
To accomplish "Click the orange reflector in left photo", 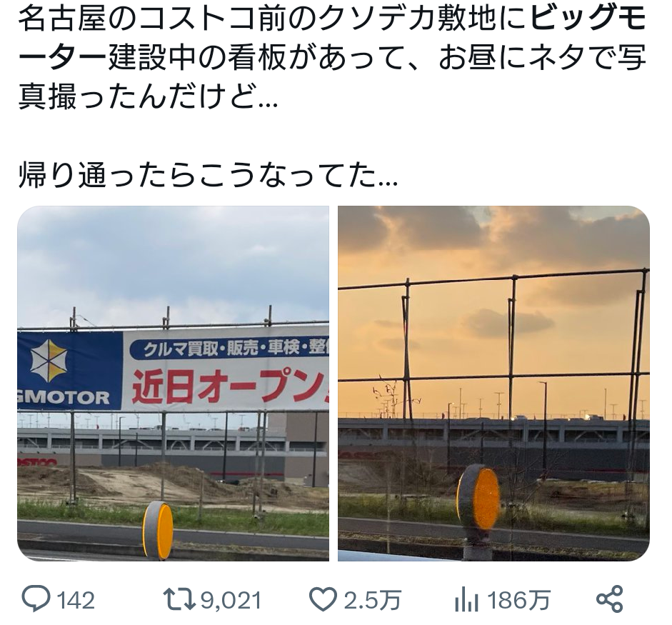I will tap(158, 530).
